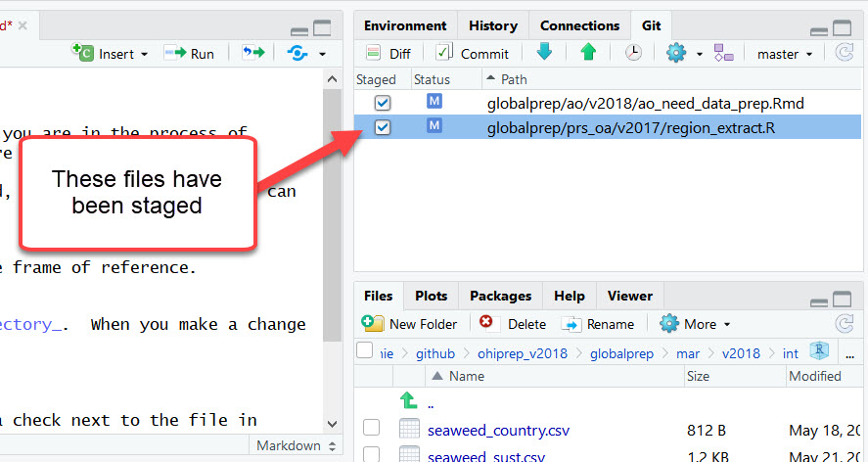Image resolution: width=868 pixels, height=462 pixels.
Task: Run the current line with Run button
Action: pos(189,54)
